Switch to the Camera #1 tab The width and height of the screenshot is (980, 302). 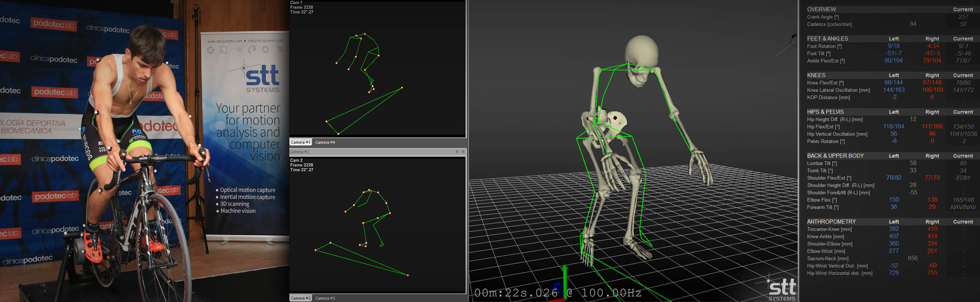[x=300, y=142]
